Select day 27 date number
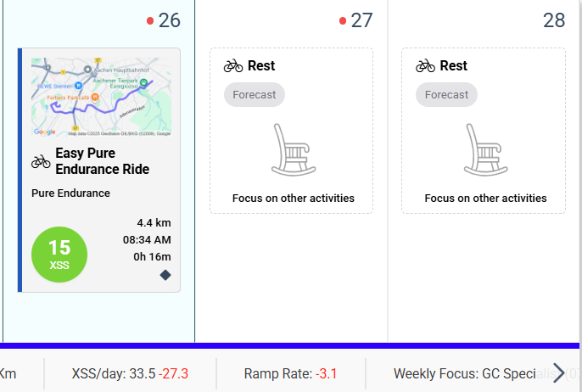Screen dimensions: 582x392 click(x=362, y=20)
